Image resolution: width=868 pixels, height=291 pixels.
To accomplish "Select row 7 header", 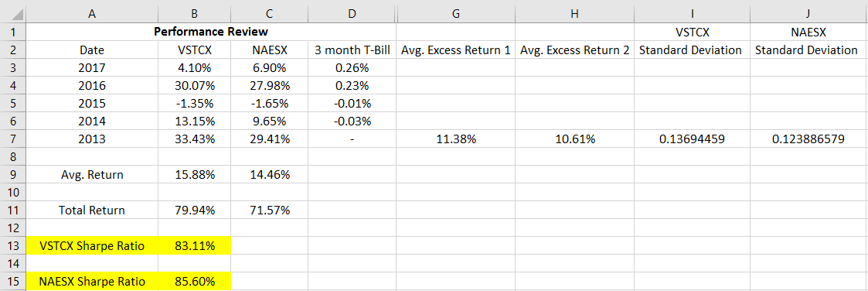I will (13, 139).
